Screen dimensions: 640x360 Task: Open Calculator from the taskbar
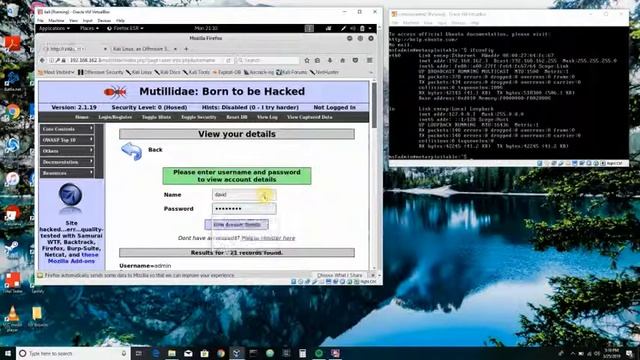click(x=302, y=353)
